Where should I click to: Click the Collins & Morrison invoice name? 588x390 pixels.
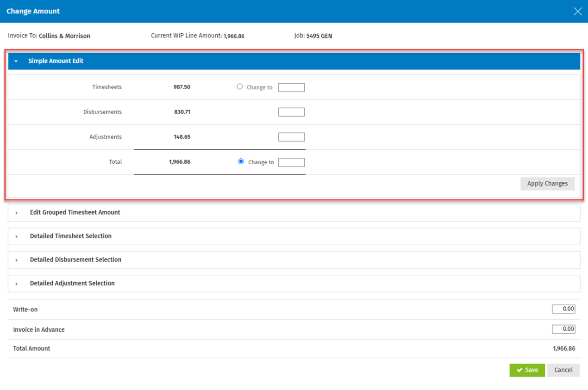click(x=64, y=36)
